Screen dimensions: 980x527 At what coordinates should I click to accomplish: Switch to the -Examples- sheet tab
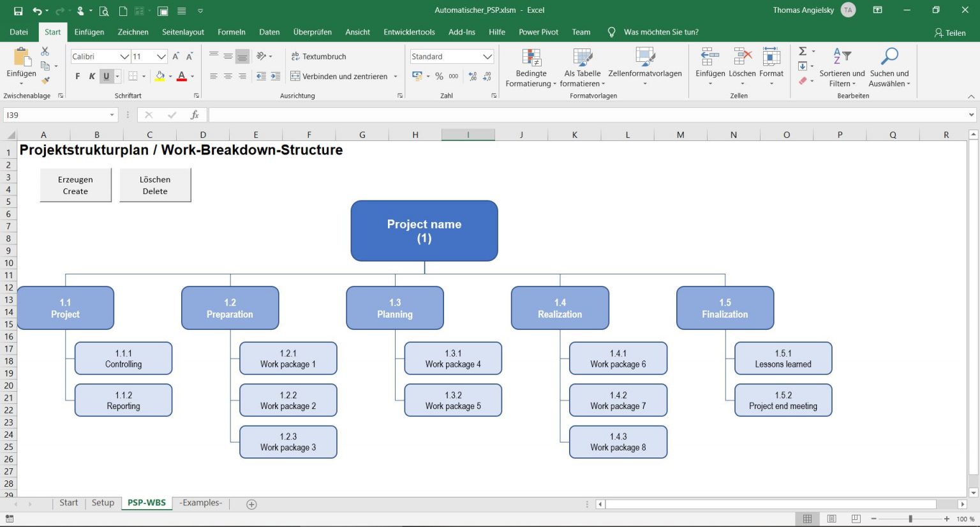click(201, 503)
